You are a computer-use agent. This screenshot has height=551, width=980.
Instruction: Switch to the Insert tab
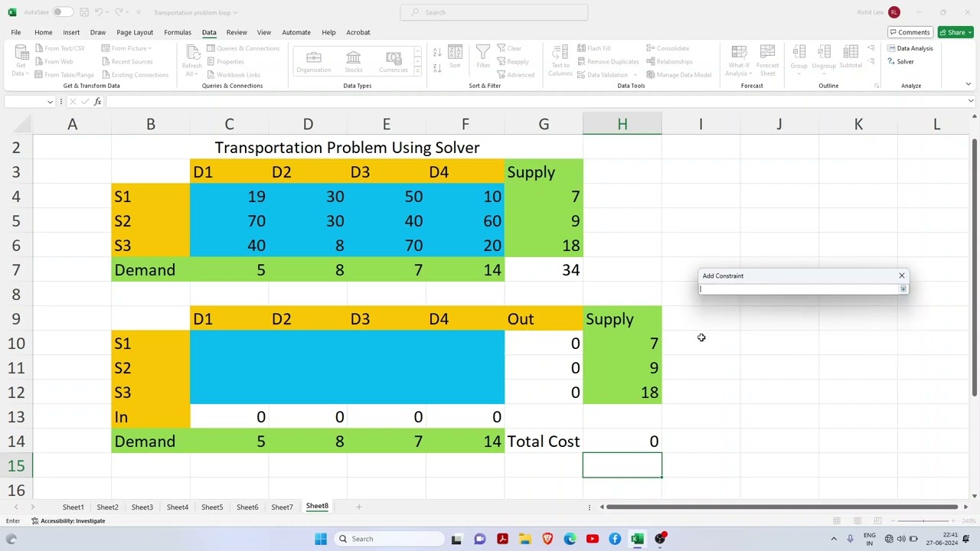pyautogui.click(x=71, y=32)
